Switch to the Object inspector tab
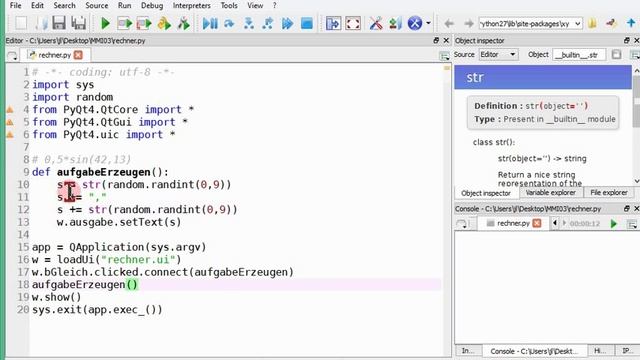 [486, 193]
